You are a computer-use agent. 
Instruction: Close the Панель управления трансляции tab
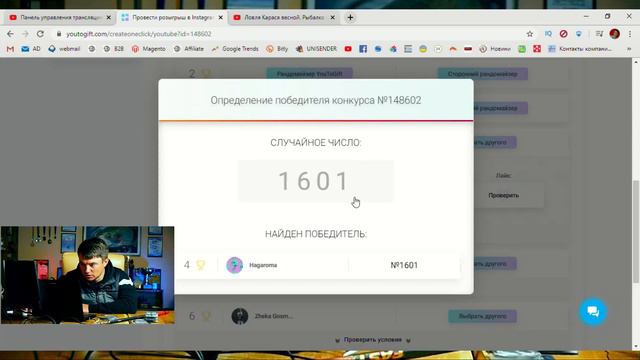point(109,18)
